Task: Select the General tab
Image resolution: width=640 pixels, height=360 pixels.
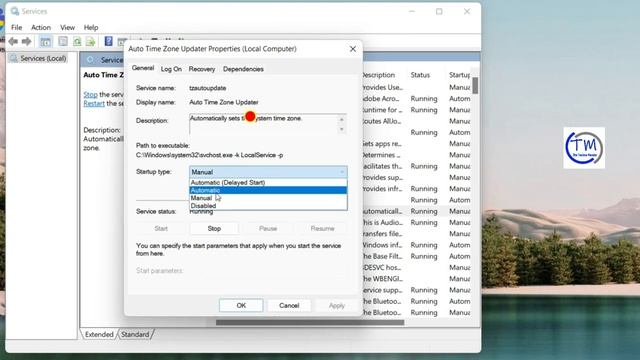Action: [x=143, y=68]
